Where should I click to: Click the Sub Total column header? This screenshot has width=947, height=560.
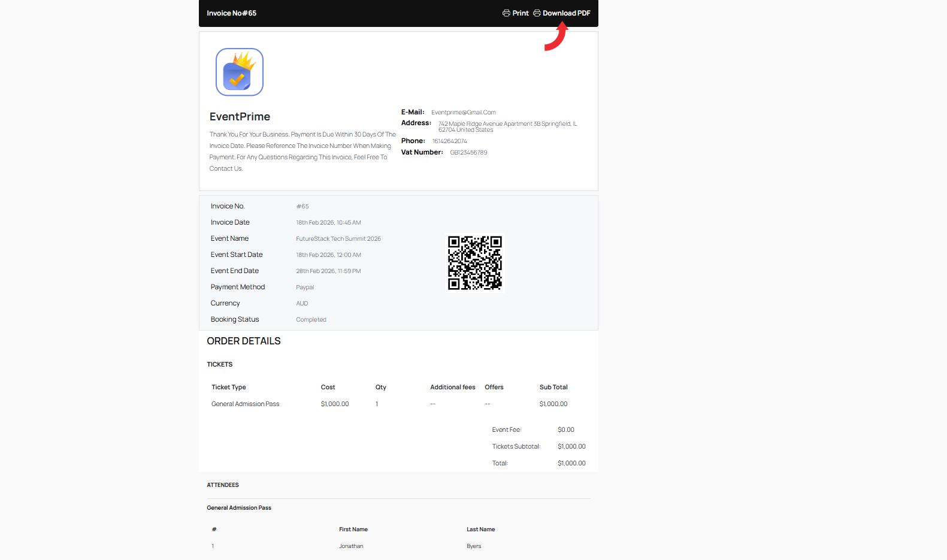click(553, 388)
